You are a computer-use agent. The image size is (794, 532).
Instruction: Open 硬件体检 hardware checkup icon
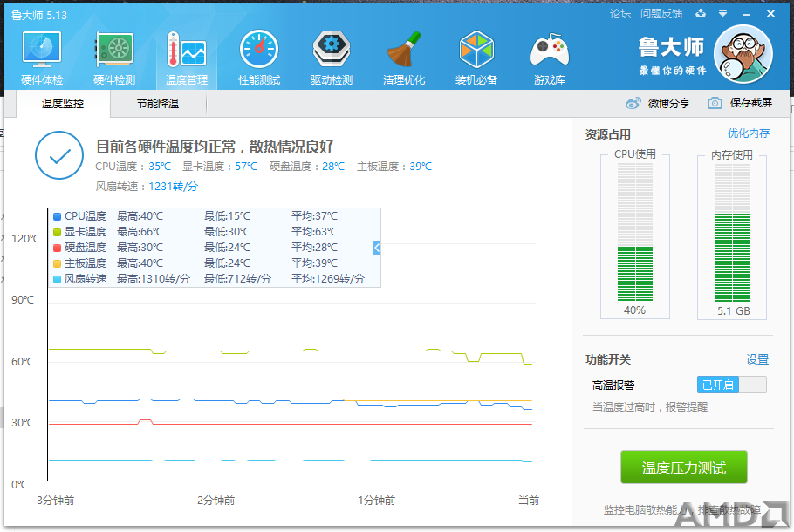coord(42,50)
